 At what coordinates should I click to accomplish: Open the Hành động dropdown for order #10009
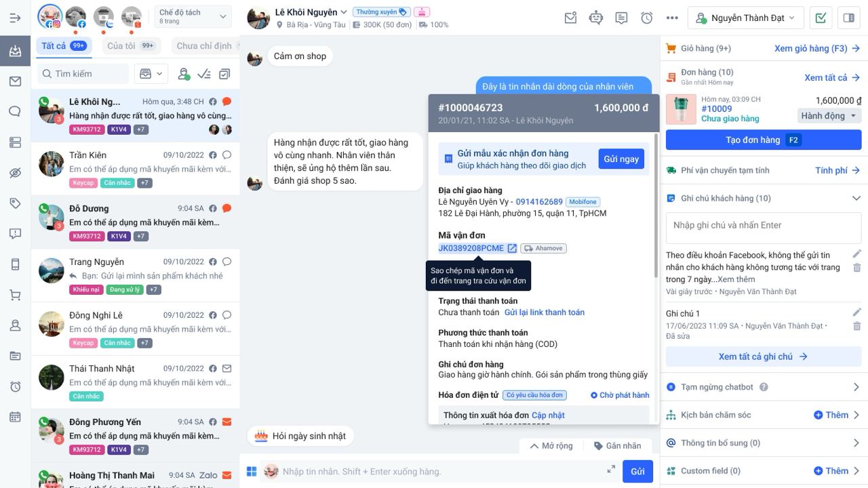point(829,116)
